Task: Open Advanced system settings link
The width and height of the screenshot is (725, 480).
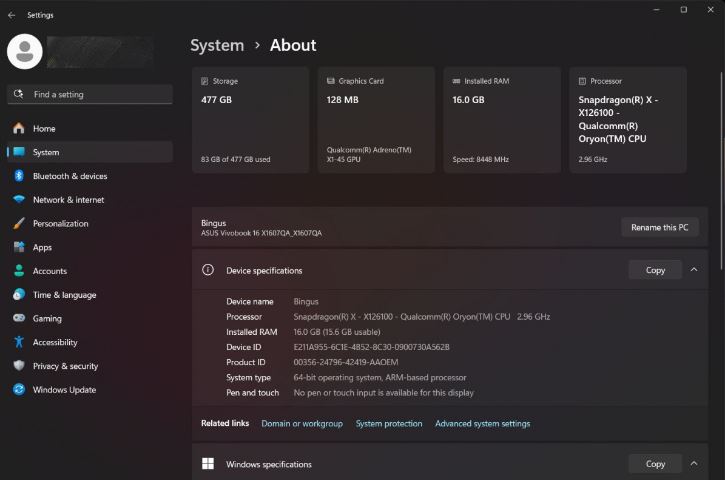Action: [482, 424]
